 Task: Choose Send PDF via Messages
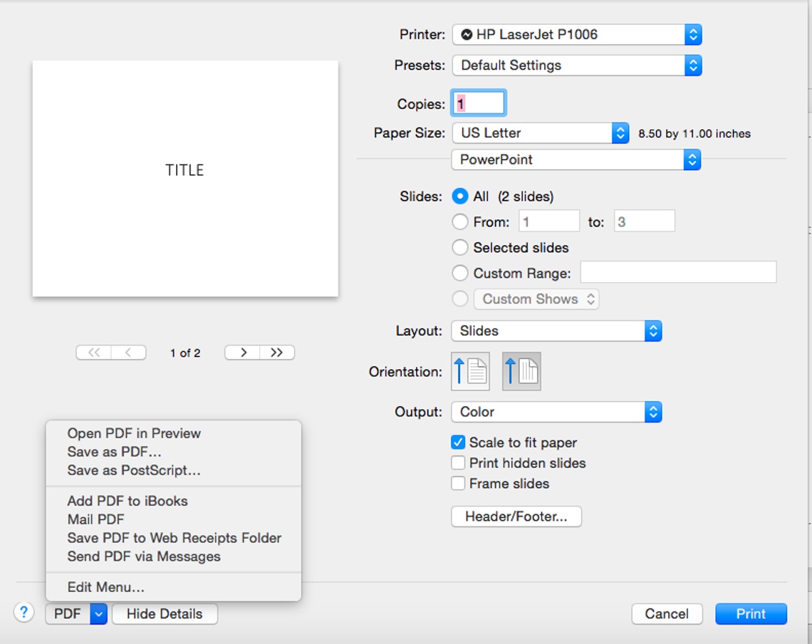[x=144, y=556]
